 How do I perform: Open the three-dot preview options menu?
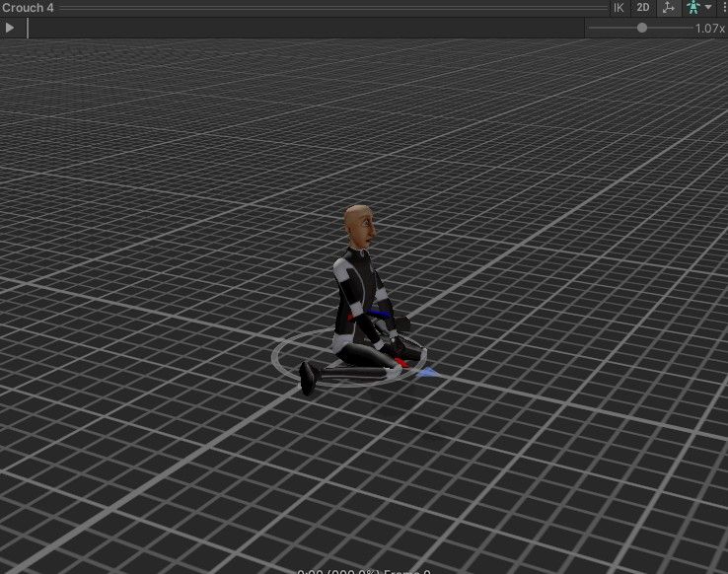point(724,8)
